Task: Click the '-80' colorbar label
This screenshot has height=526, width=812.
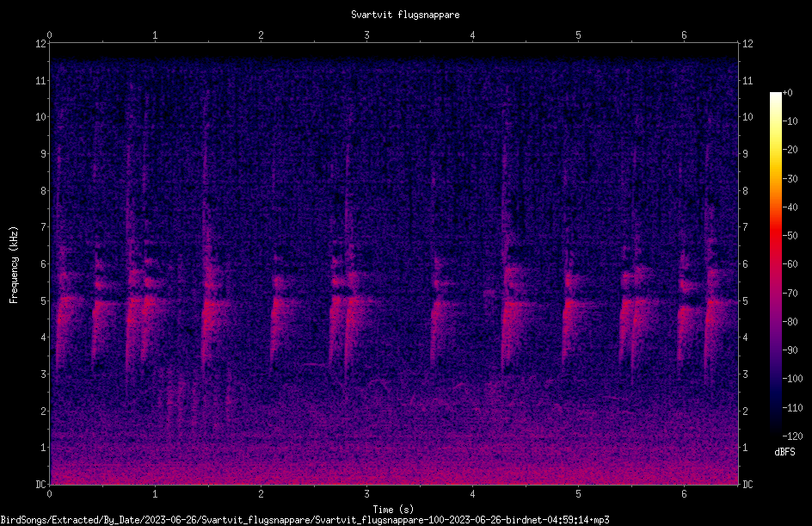Action: [x=790, y=322]
